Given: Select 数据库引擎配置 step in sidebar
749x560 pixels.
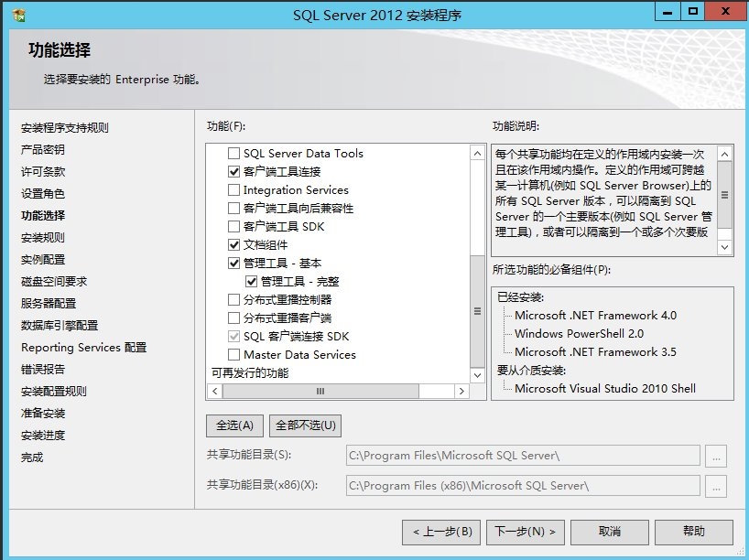Looking at the screenshot, I should click(60, 325).
